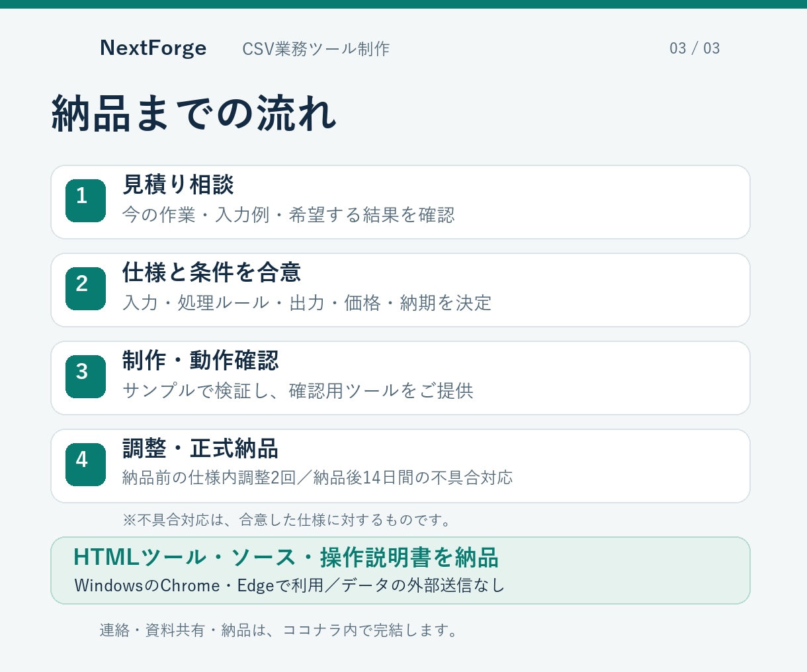Click the step 4 number badge

pos(85,464)
